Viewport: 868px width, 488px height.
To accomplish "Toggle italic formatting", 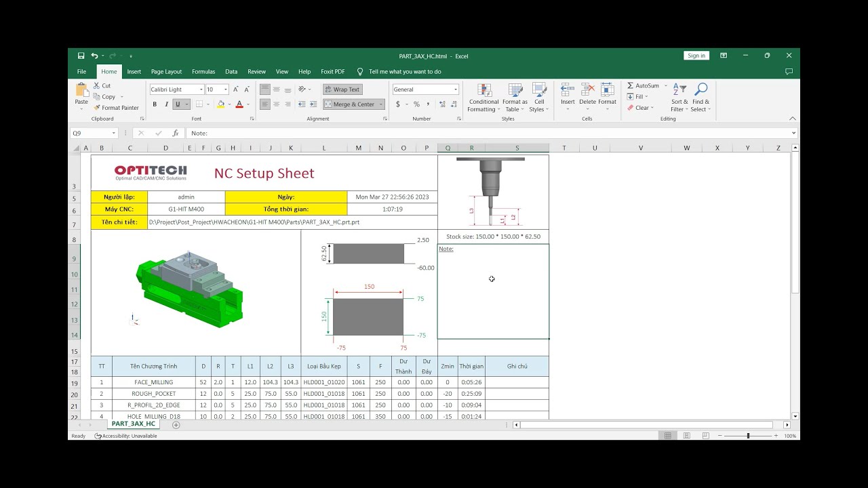I will tap(166, 104).
